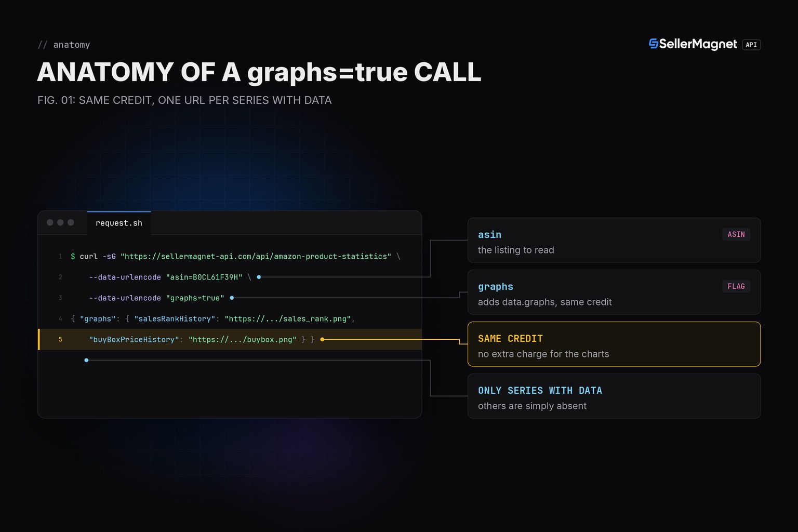Viewport: 798px width, 532px height.
Task: Click "no extra charge for the charts" text
Action: click(x=543, y=354)
